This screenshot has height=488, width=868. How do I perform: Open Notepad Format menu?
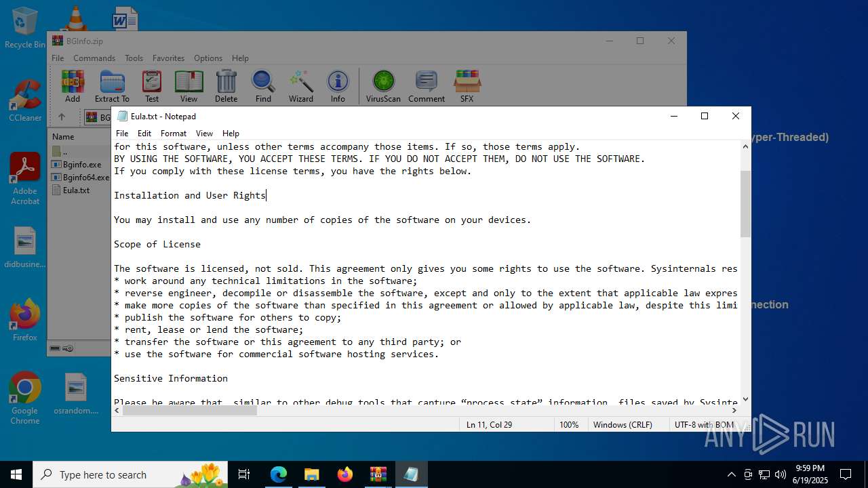(174, 134)
